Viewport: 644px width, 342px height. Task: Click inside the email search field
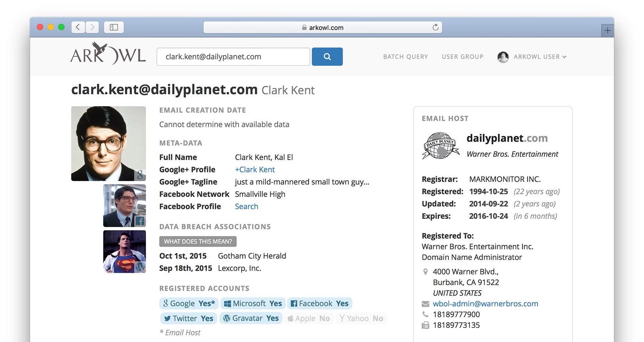pyautogui.click(x=233, y=57)
